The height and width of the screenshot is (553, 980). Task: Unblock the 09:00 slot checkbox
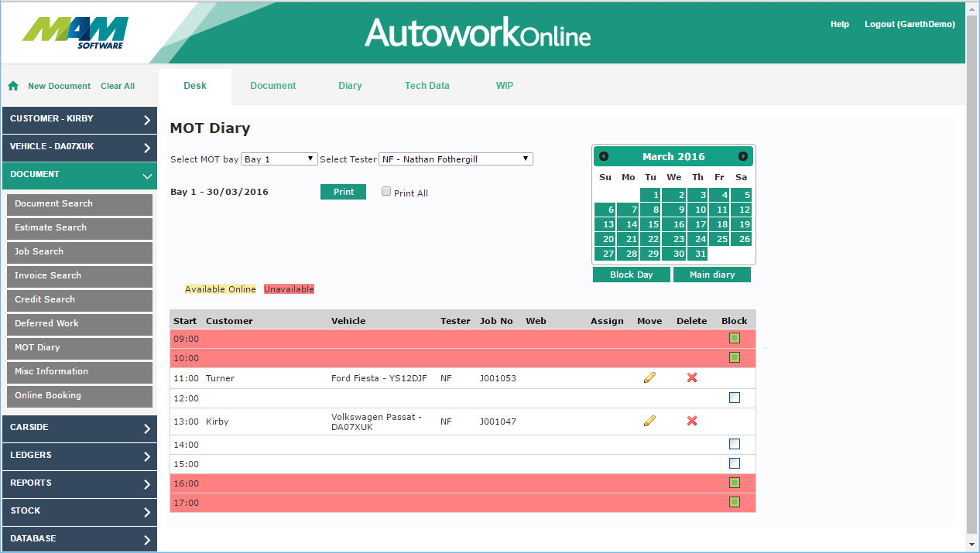tap(734, 338)
